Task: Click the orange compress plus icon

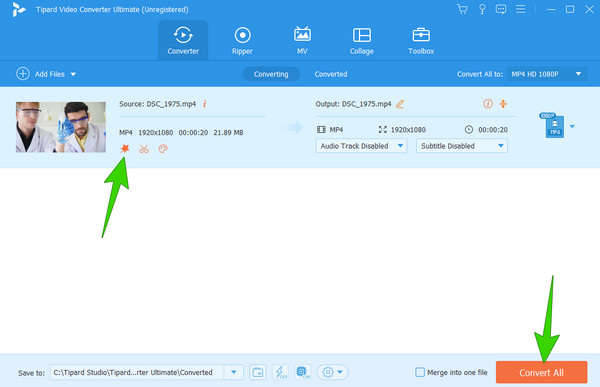Action: point(503,104)
